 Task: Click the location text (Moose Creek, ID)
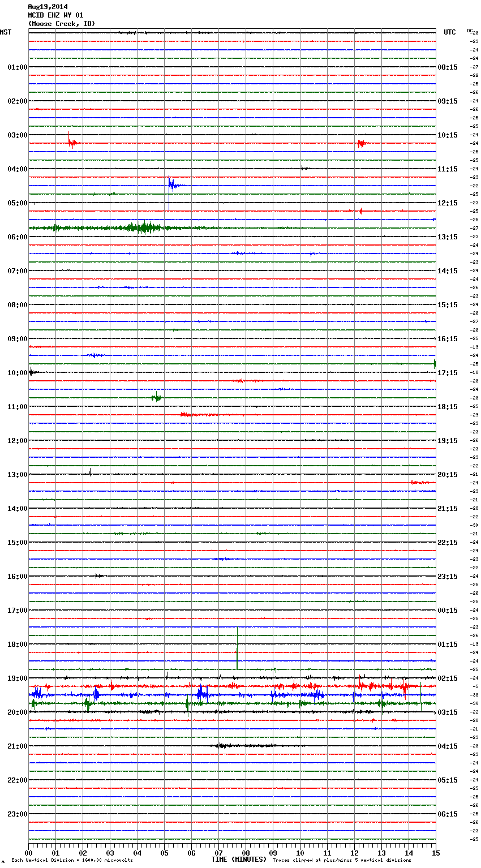coord(62,24)
